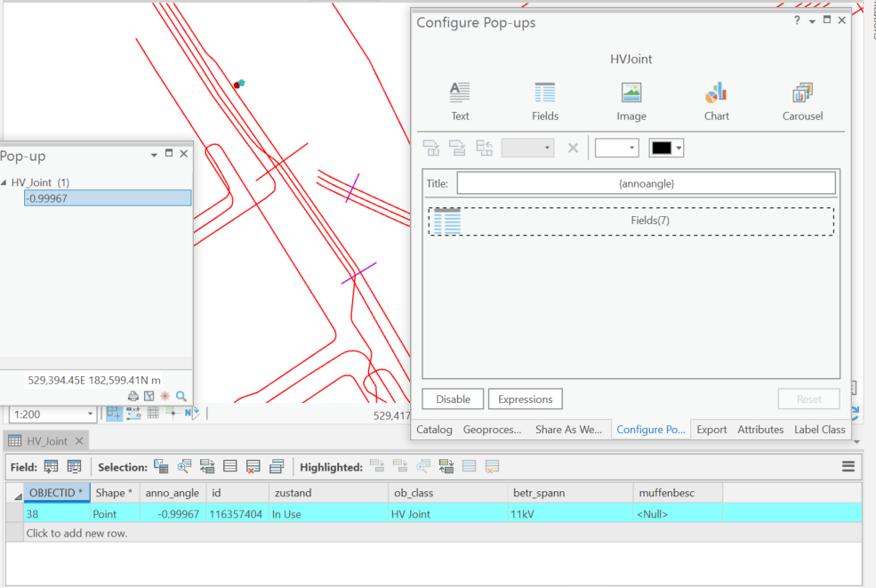Collapse the HV_Joint (1) tree node
Image resolution: width=876 pixels, height=588 pixels.
(x=4, y=182)
